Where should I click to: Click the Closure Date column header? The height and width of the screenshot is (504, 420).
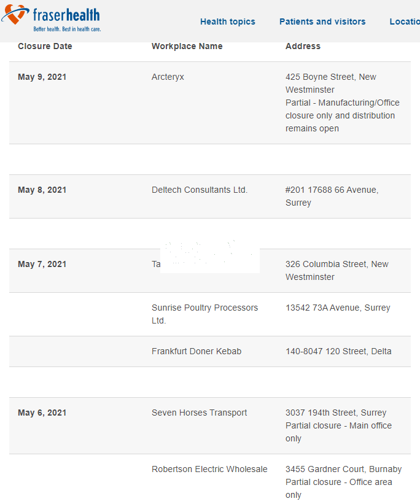pyautogui.click(x=45, y=46)
